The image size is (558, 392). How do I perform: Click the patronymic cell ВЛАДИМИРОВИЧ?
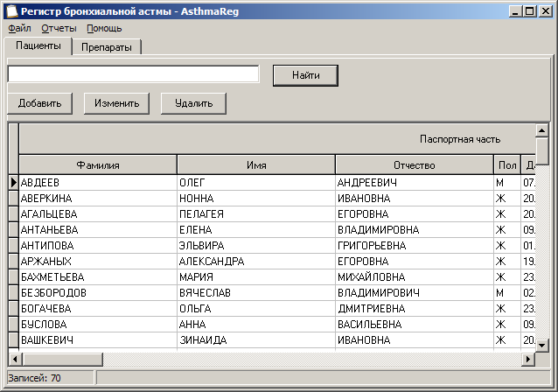(x=415, y=292)
